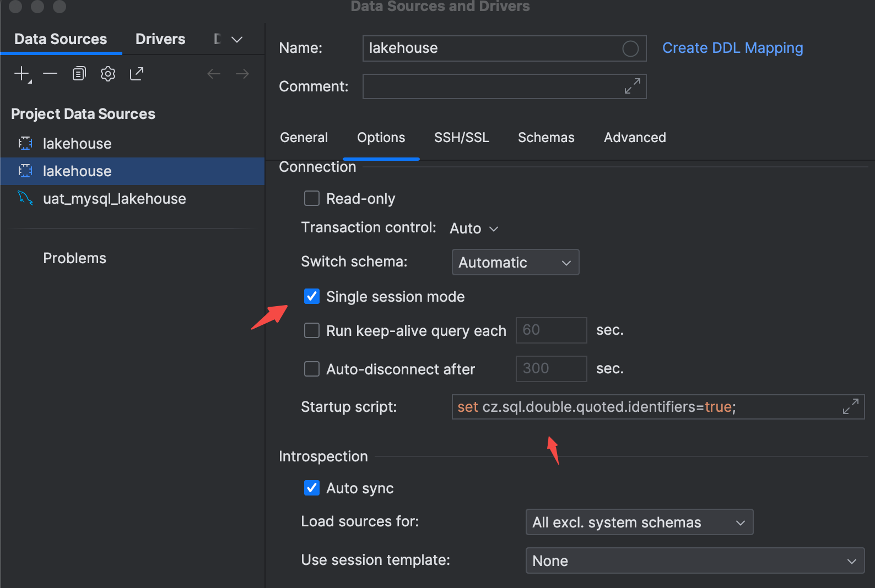
Task: Click the Startup script text field
Action: (x=658, y=407)
